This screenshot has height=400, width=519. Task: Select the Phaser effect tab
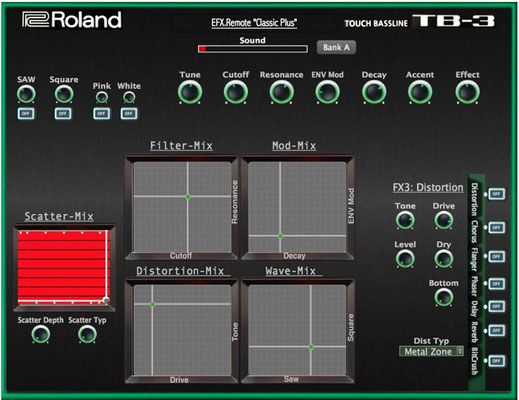coord(475,286)
